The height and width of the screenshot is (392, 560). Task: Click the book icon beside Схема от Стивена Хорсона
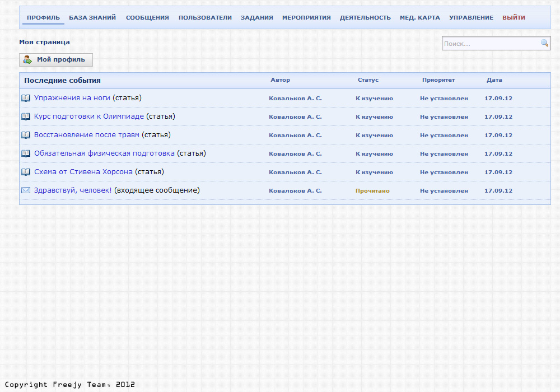point(26,172)
